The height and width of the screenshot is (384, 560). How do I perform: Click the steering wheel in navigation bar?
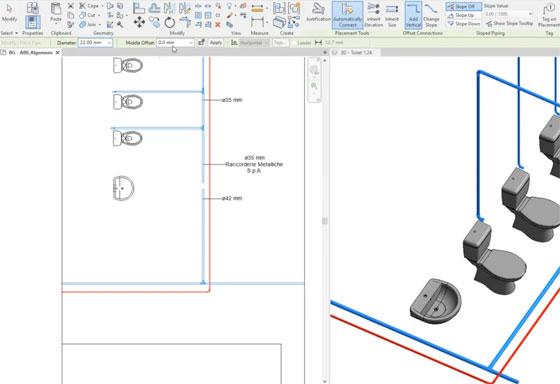click(314, 70)
